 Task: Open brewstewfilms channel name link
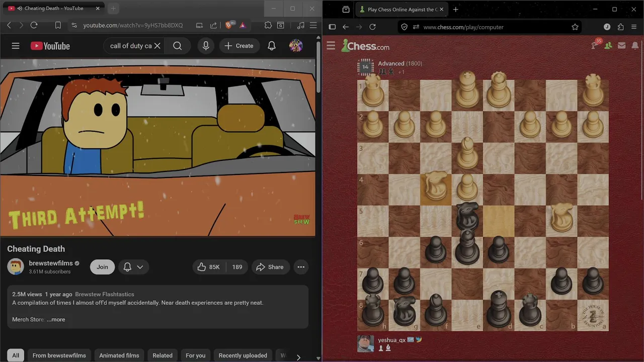[x=51, y=263]
